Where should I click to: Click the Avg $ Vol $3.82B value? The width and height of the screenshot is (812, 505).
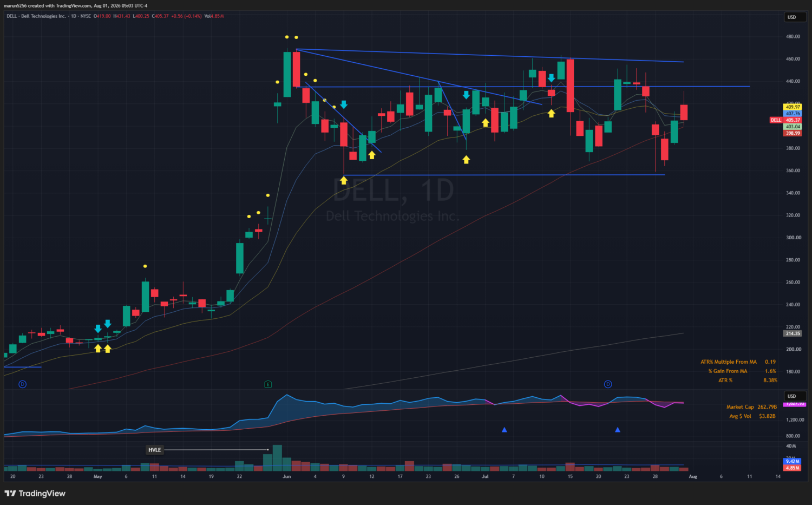(x=767, y=416)
